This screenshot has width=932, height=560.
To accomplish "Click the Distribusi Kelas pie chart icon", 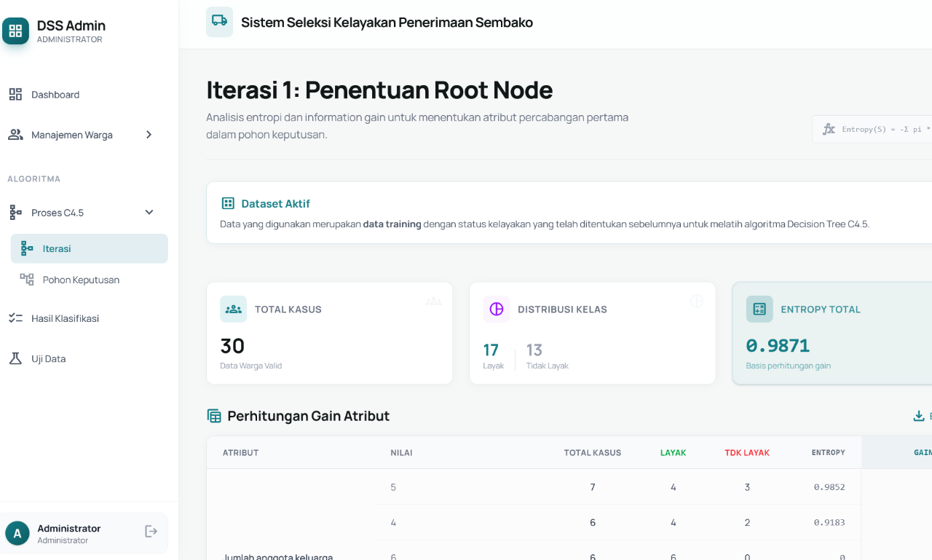I will [x=497, y=309].
